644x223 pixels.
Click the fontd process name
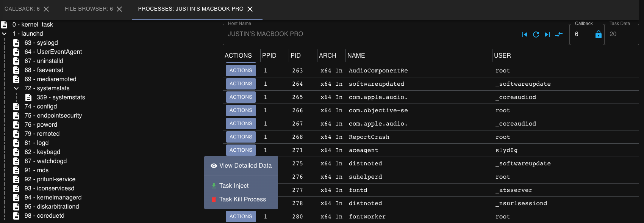point(358,190)
